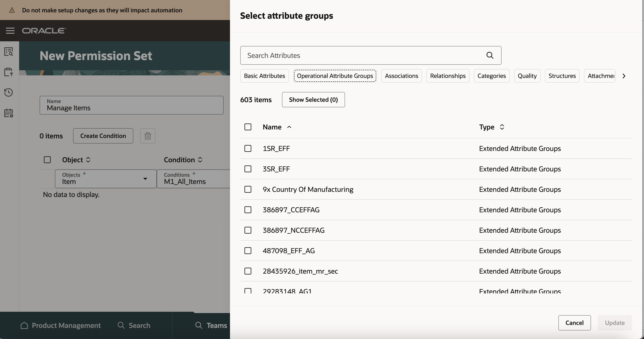Screen dimensions: 644x339
Task: Sort by Name column ascending arrow
Action: pos(289,127)
